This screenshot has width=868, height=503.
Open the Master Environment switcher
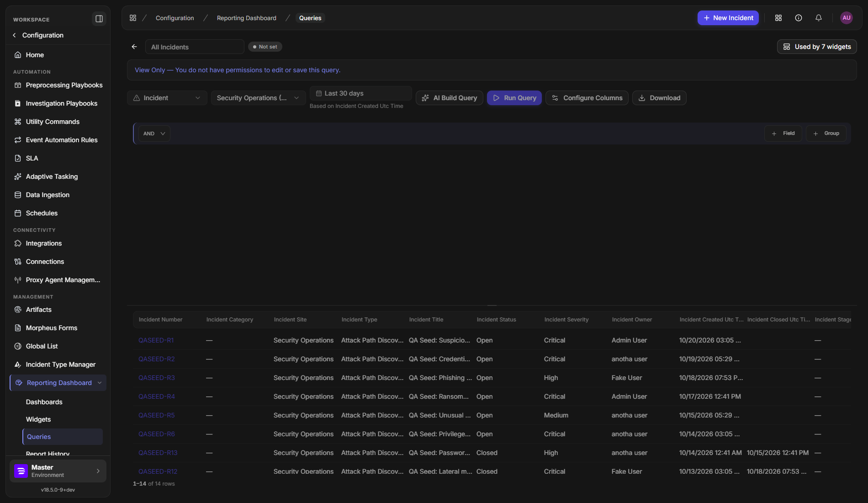58,471
